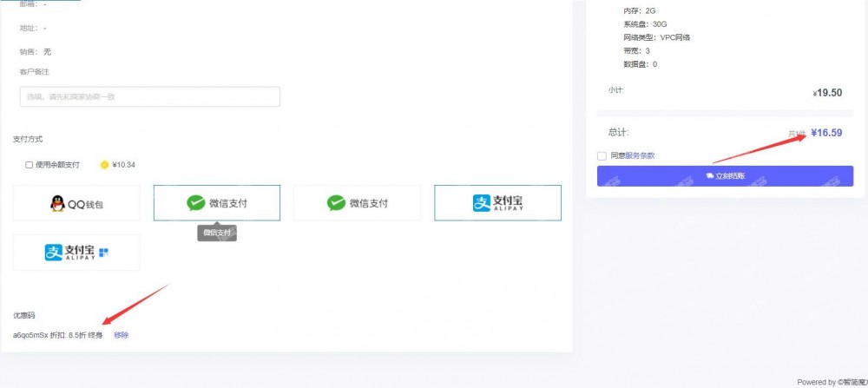Click the 带宽: 3 spec line
Viewport: 868px width, 388px height.
click(636, 51)
